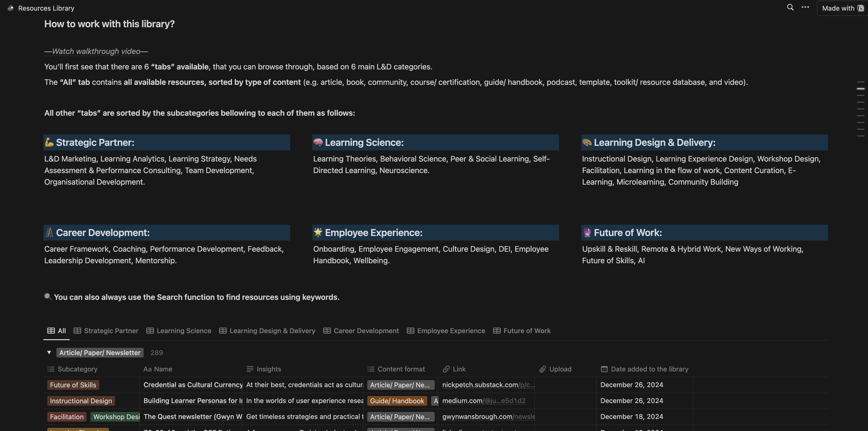Click the Insights column text icon

click(x=250, y=369)
